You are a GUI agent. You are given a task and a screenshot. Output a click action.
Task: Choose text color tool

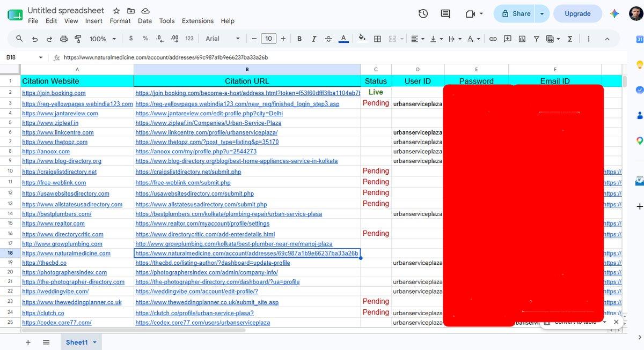[343, 39]
